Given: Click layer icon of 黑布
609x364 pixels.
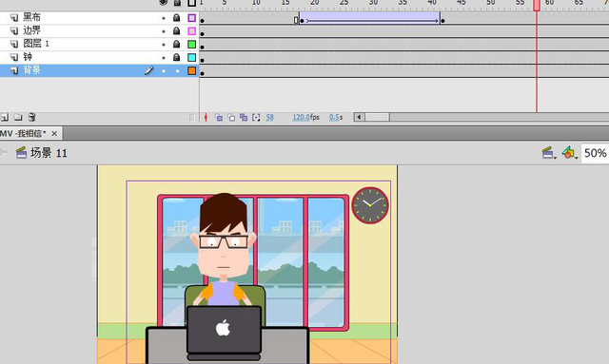Looking at the screenshot, I should pyautogui.click(x=14, y=17).
